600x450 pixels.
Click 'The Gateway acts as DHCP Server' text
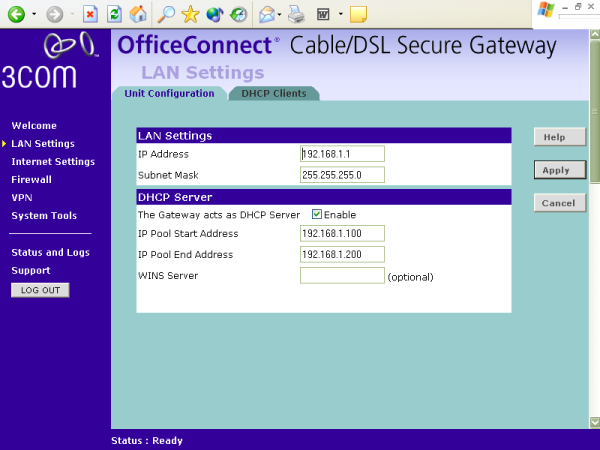point(219,215)
